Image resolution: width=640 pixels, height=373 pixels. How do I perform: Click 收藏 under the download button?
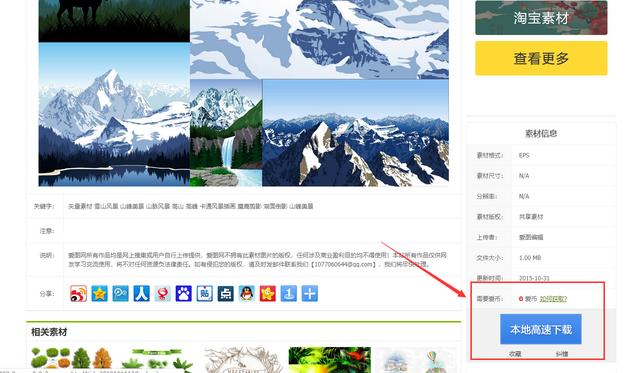(515, 354)
